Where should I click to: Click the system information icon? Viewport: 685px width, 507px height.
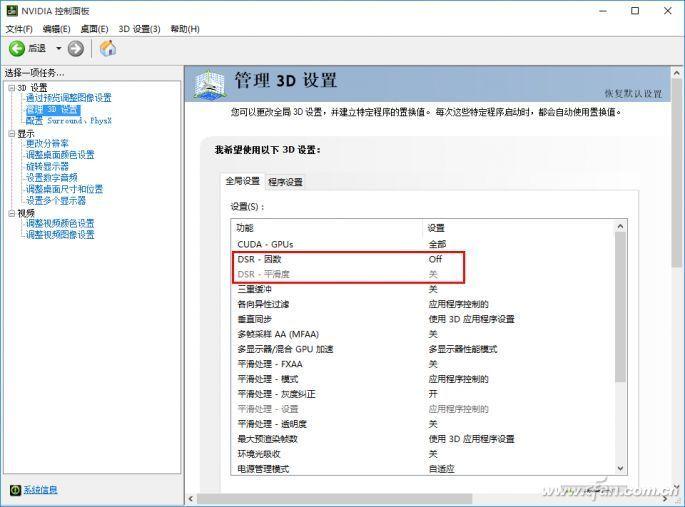[x=15, y=490]
